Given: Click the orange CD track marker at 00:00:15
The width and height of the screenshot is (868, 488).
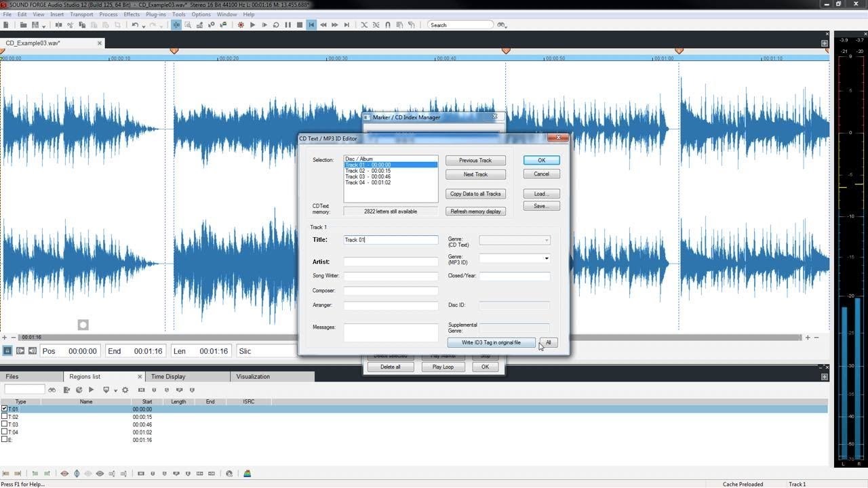Looking at the screenshot, I should pyautogui.click(x=174, y=51).
